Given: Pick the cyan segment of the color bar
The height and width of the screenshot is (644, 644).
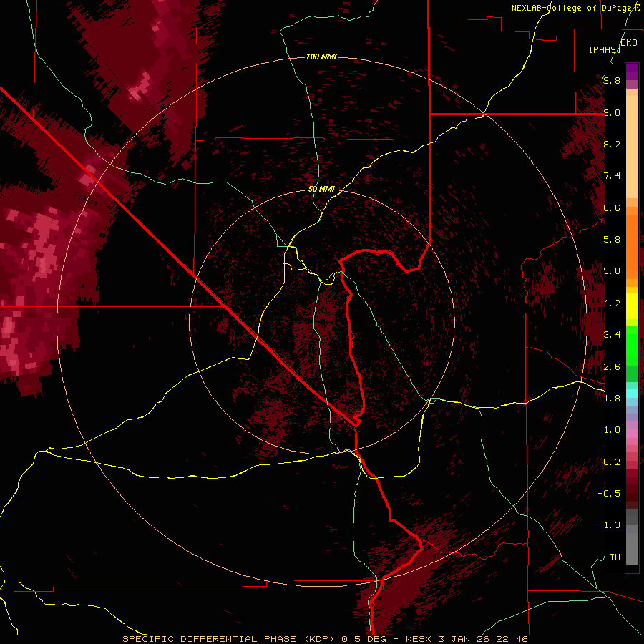Looking at the screenshot, I should pos(632,394).
